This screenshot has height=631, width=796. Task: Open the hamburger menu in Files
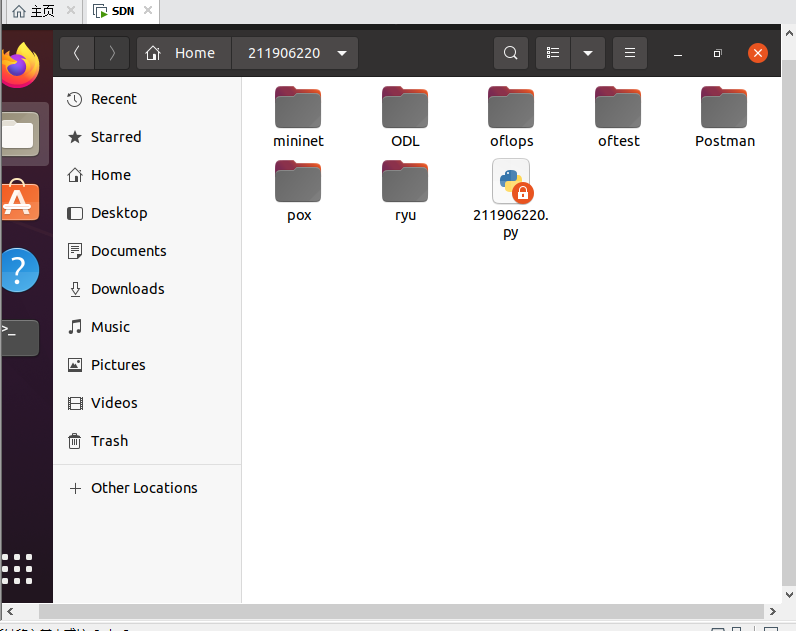(629, 53)
